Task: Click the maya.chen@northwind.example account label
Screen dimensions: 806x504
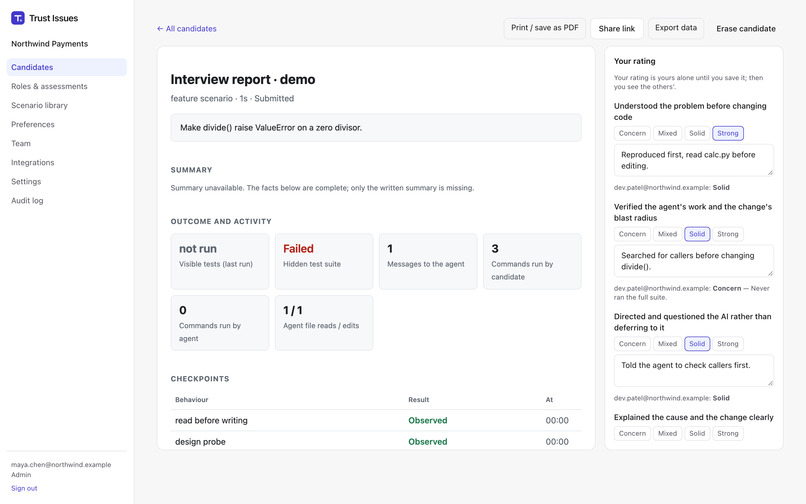Action: point(61,465)
